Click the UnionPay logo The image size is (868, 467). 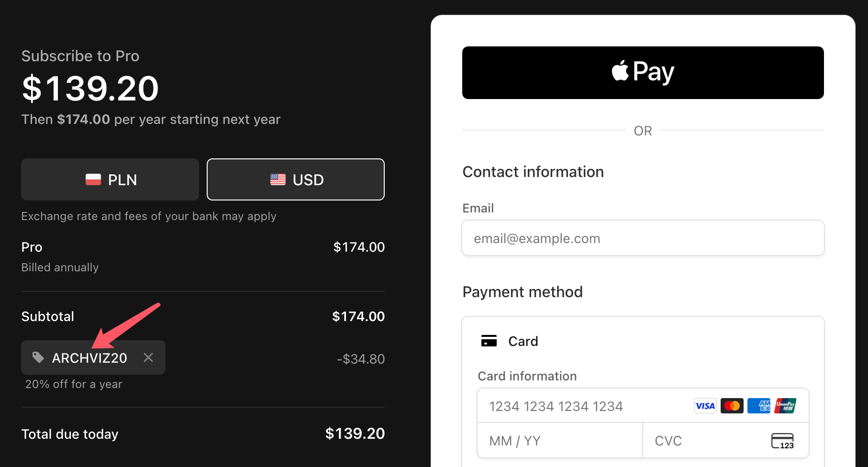click(786, 406)
